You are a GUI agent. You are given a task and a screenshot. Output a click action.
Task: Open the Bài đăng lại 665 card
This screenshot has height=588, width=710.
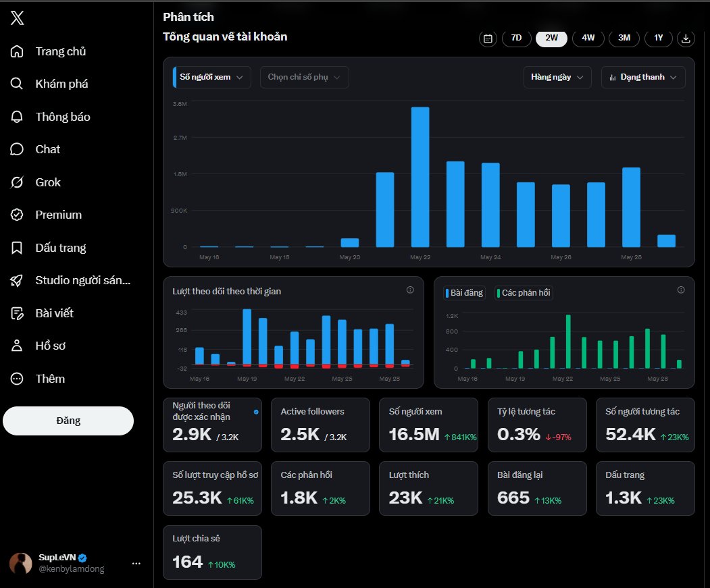pos(537,488)
